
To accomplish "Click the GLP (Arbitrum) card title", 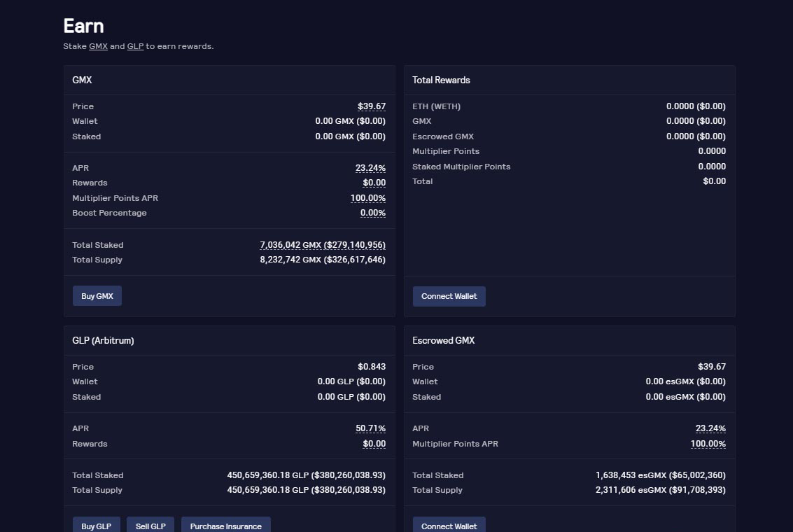I will [103, 340].
